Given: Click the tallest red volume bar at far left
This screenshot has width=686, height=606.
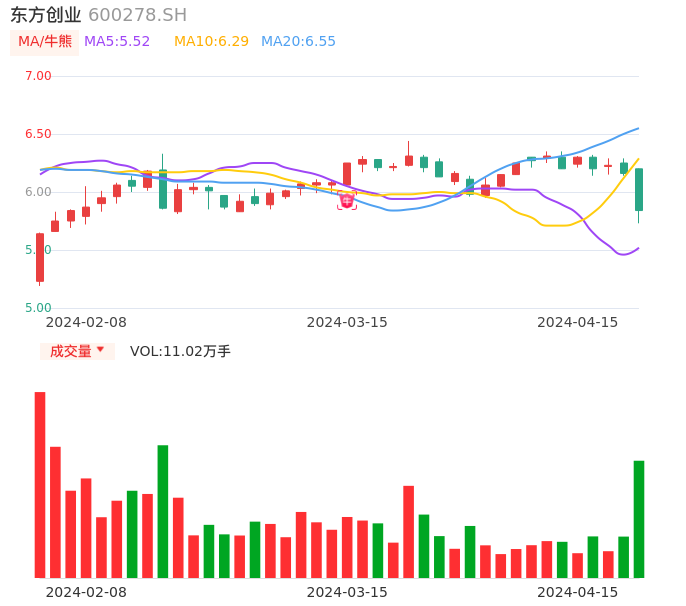Looking at the screenshot, I should coord(40,485).
